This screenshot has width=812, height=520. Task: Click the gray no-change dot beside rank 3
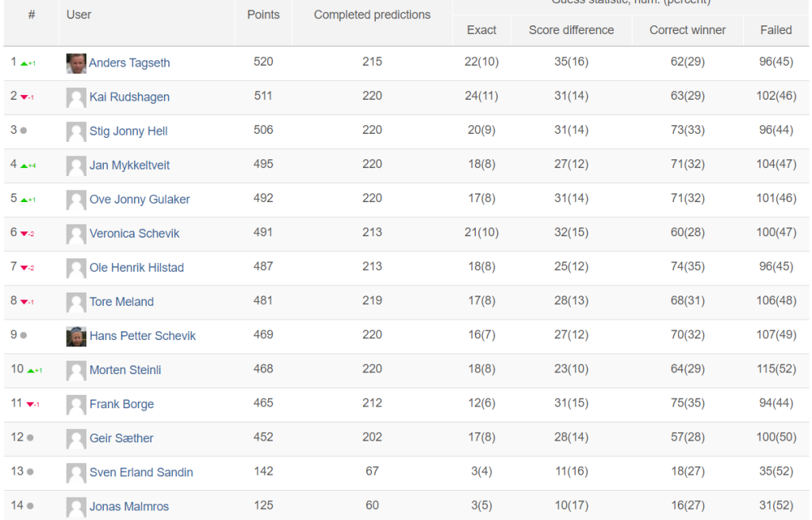click(x=23, y=131)
